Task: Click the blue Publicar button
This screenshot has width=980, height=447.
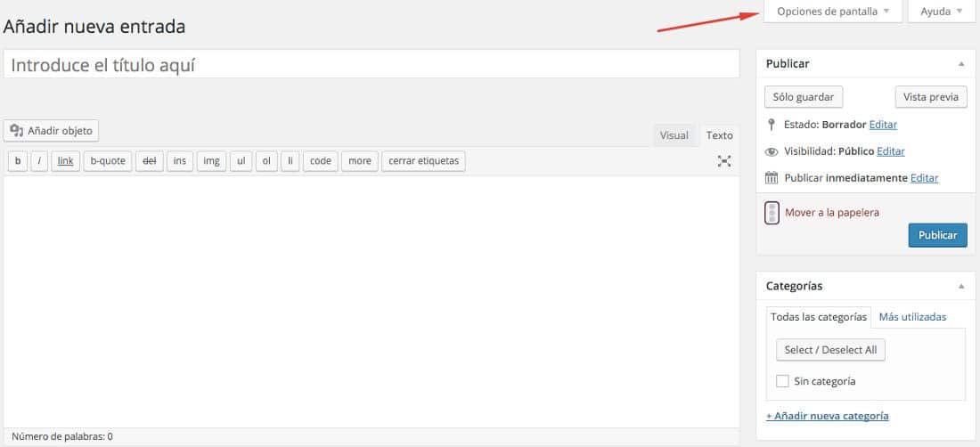Action: click(937, 235)
